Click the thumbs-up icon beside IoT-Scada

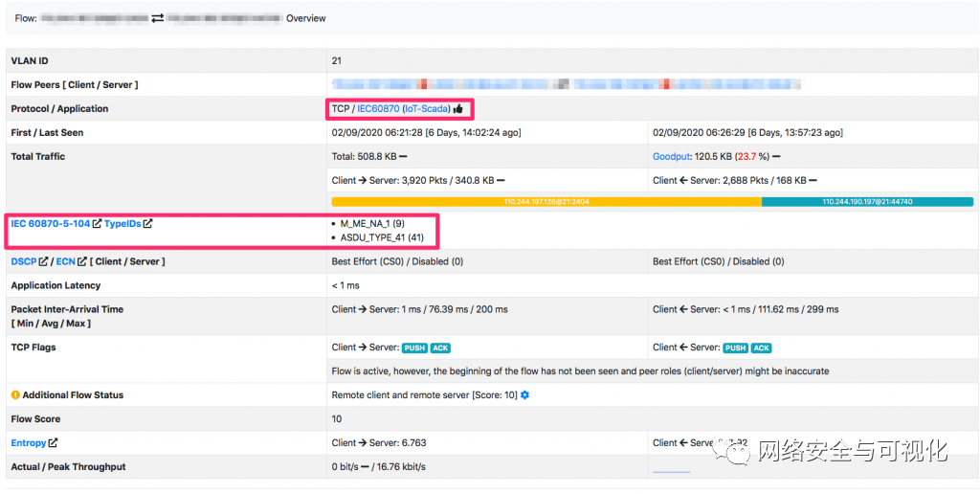click(x=458, y=109)
